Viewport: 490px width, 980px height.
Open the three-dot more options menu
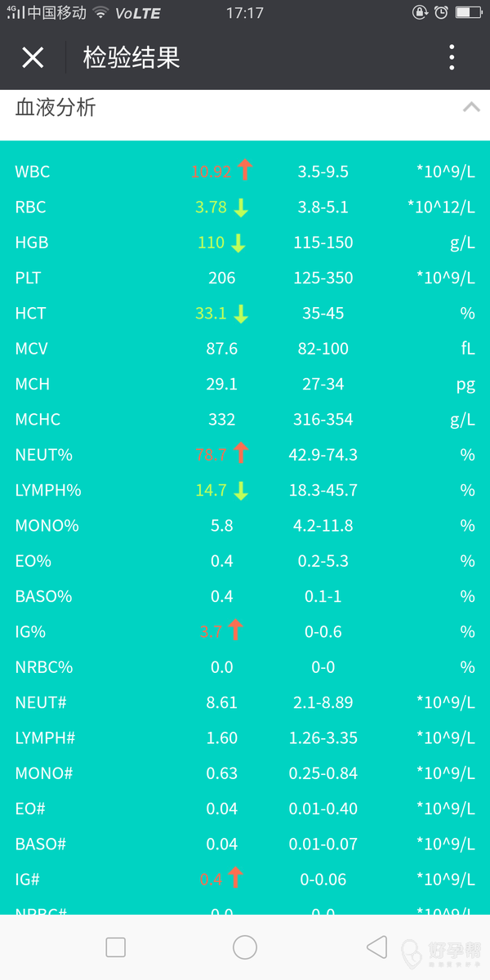coord(452,58)
